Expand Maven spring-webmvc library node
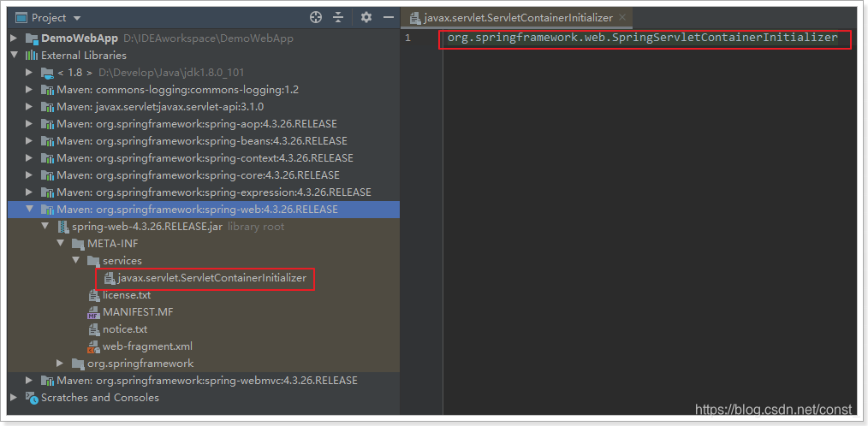The width and height of the screenshot is (868, 426). (x=29, y=381)
